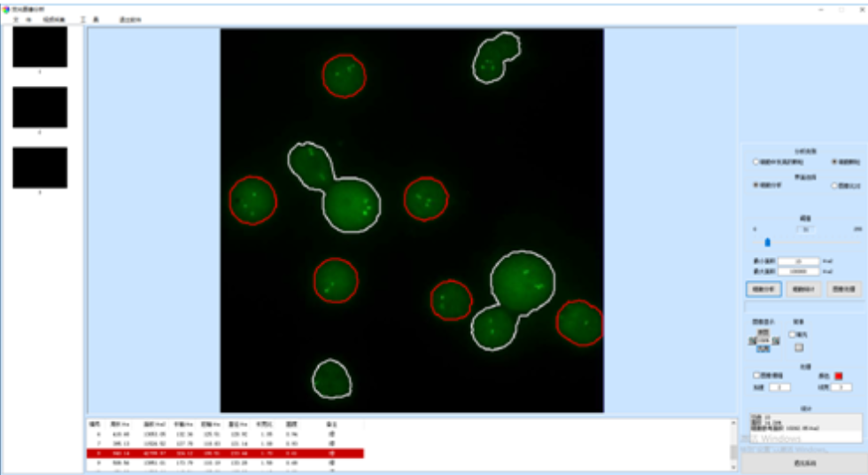Click the last menu bar item to exit software
This screenshot has width=868, height=475.
click(130, 19)
